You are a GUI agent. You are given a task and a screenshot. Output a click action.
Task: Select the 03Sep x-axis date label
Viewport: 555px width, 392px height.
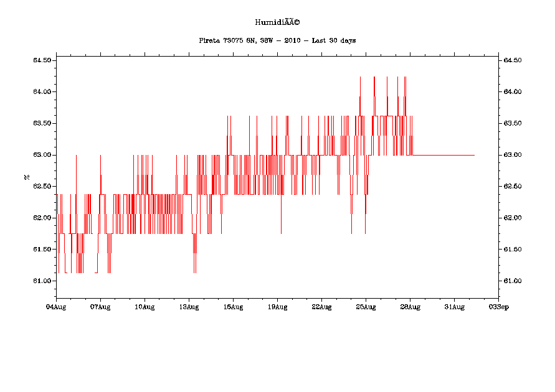click(x=498, y=306)
